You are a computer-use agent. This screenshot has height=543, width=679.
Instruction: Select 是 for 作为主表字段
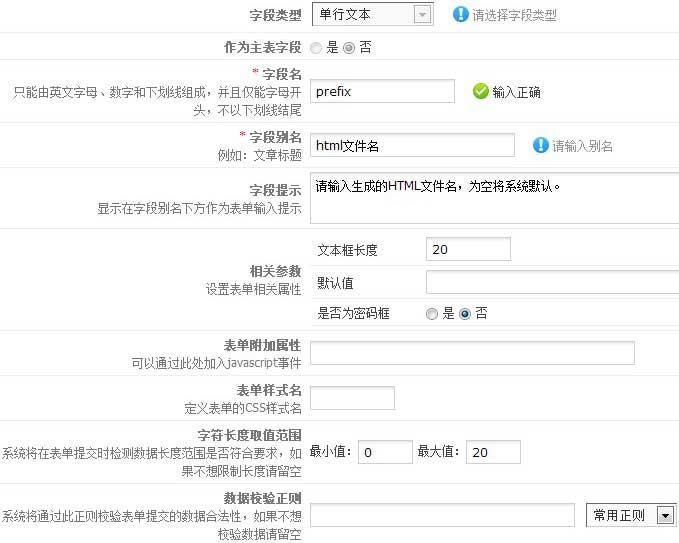(x=316, y=48)
